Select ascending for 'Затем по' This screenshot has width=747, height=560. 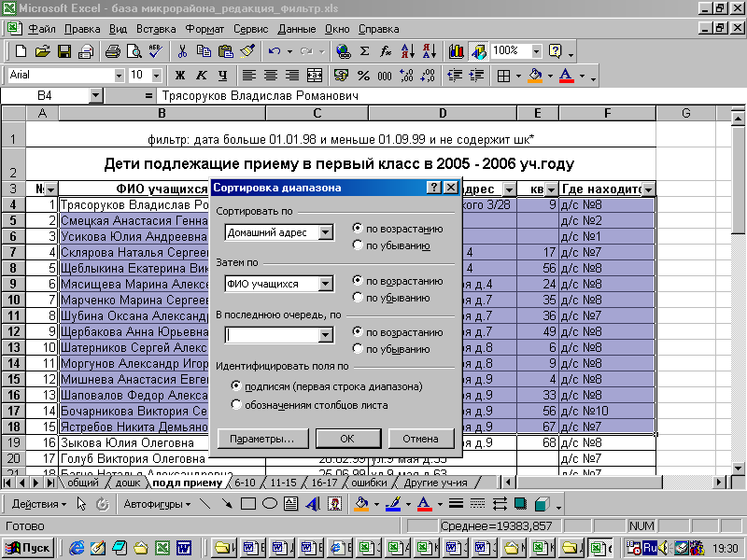358,280
